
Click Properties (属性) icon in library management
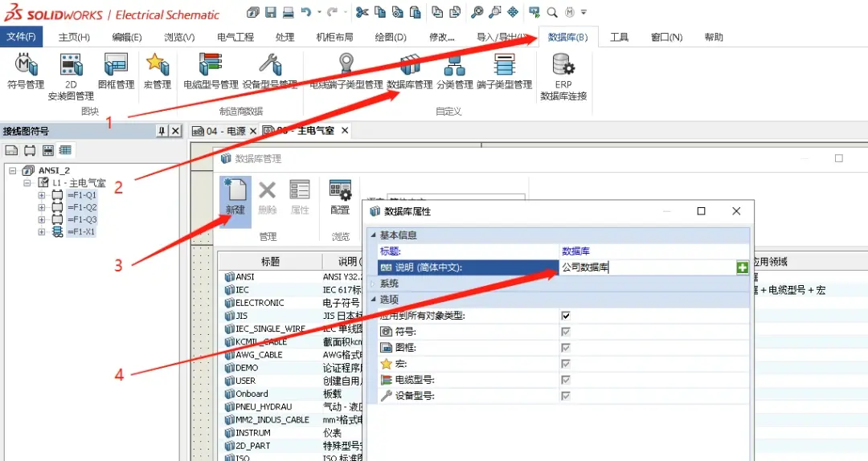pyautogui.click(x=300, y=198)
